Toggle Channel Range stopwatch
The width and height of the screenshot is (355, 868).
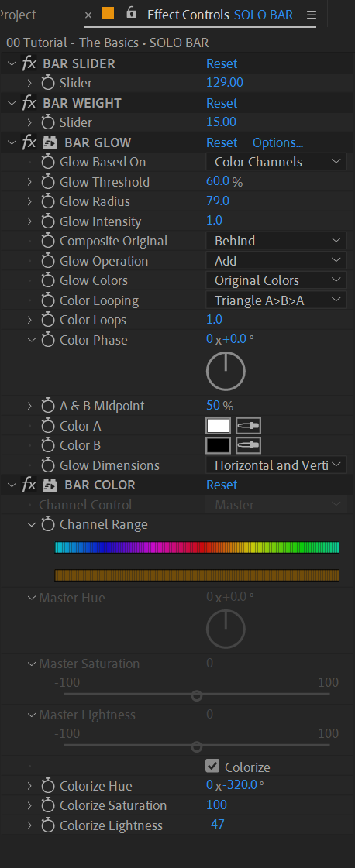coord(48,525)
